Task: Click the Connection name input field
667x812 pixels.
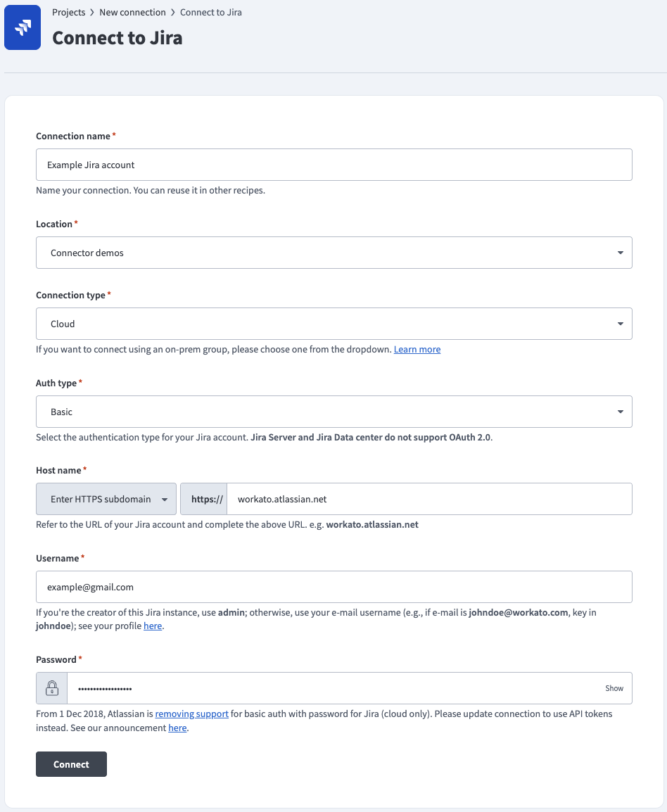Action: click(x=333, y=164)
